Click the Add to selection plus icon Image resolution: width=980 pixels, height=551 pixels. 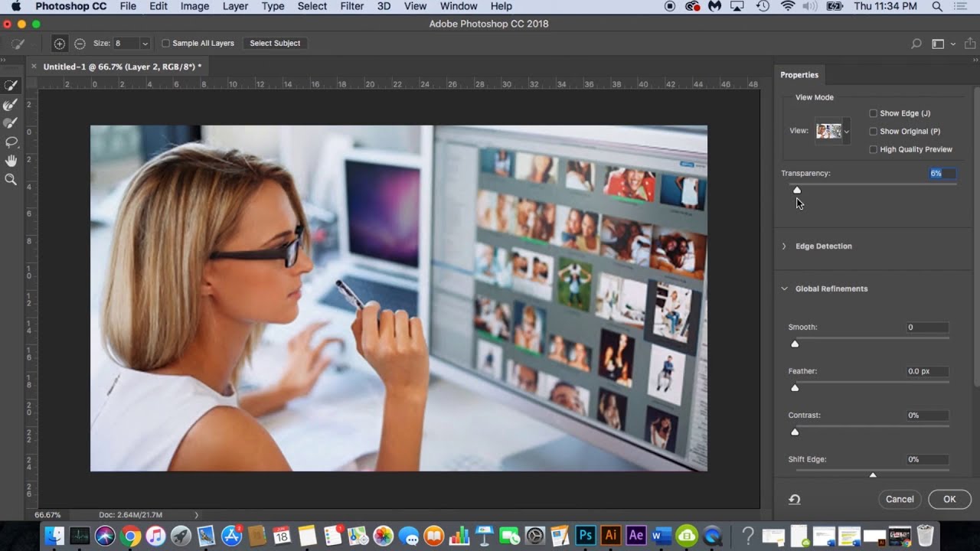pyautogui.click(x=60, y=44)
